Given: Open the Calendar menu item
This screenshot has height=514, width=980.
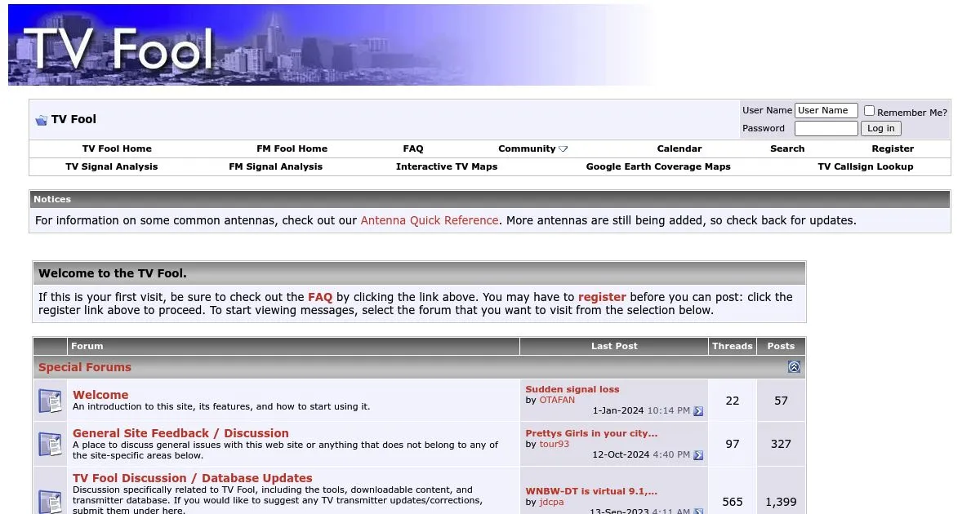Looking at the screenshot, I should pyautogui.click(x=679, y=148).
